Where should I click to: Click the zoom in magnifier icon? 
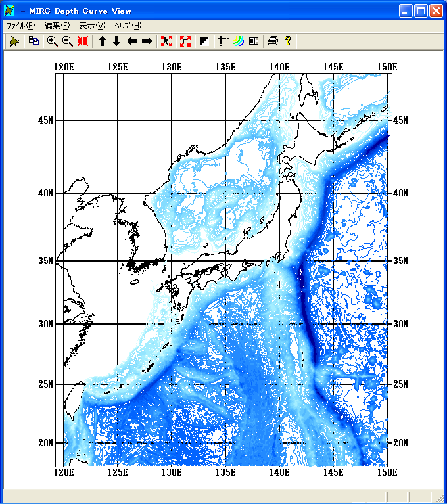(53, 41)
